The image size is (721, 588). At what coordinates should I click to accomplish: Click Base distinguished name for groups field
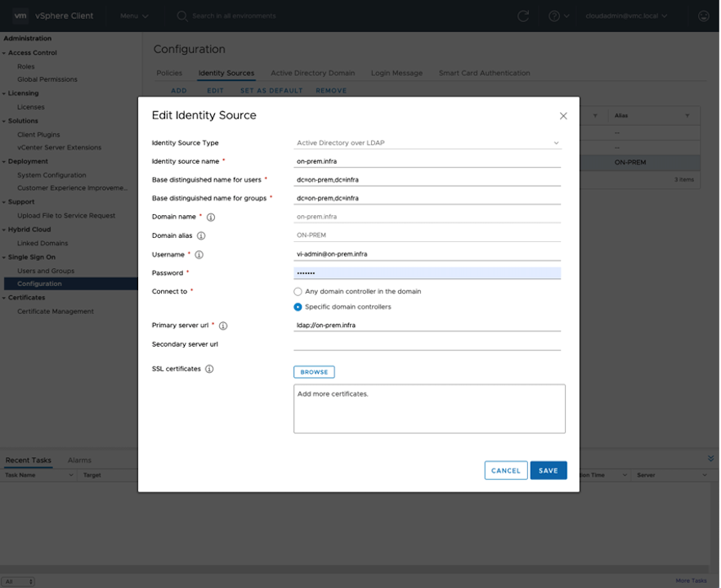[x=428, y=198]
